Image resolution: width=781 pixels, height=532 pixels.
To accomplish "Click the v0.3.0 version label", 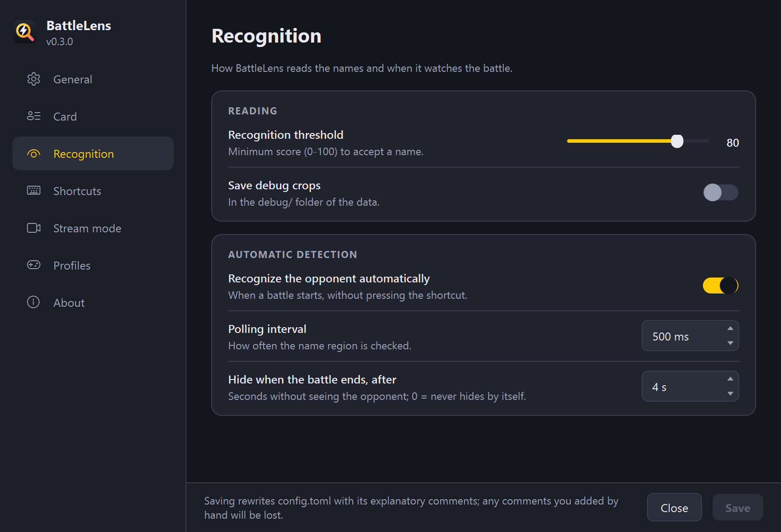I will [59, 42].
